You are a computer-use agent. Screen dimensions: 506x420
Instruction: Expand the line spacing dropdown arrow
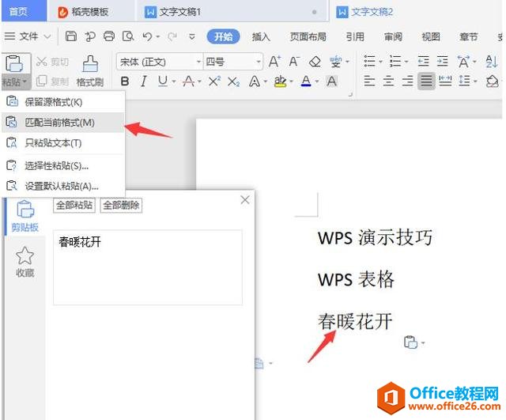(x=475, y=81)
